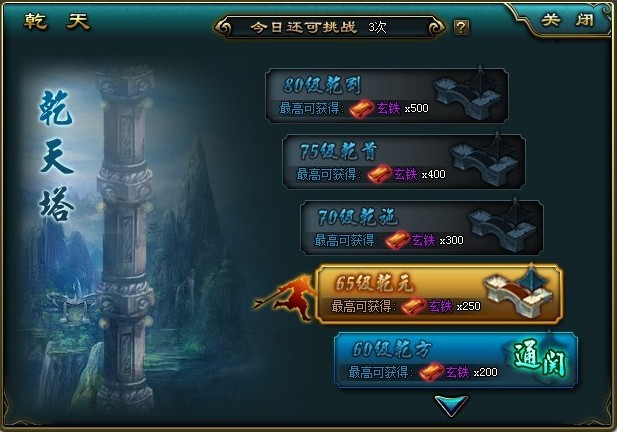Image resolution: width=617 pixels, height=432 pixels.
Task: Click the 玄铁 ingot icon with x500
Action: tap(361, 109)
